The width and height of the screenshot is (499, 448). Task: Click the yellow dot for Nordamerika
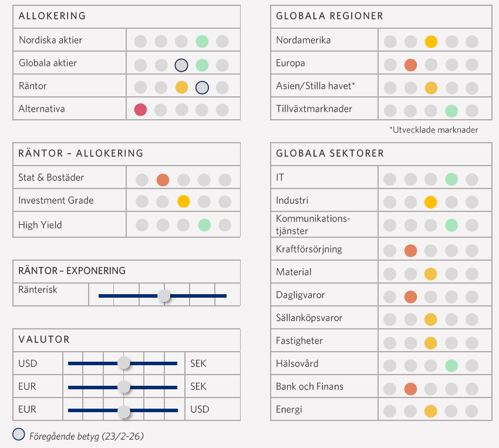[431, 42]
